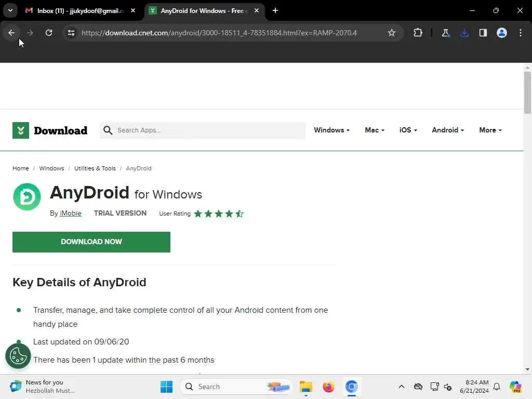Select the AnyDroid for Windows tab
The width and height of the screenshot is (532, 399).
click(205, 10)
